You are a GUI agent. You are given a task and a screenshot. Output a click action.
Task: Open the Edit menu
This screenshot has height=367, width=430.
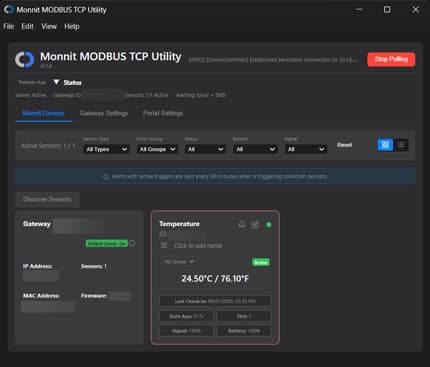point(27,26)
